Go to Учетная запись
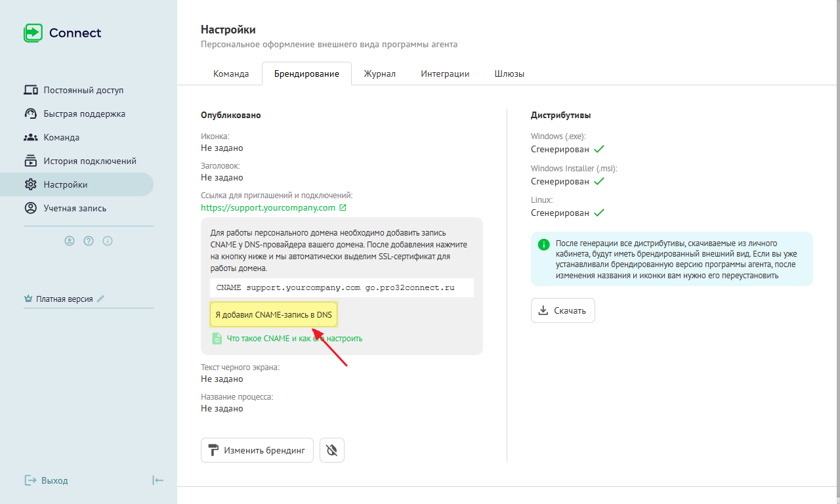840x504 pixels. [75, 208]
